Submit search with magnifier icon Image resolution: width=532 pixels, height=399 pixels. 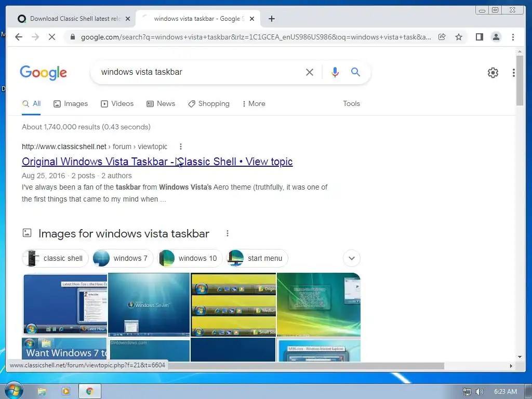pos(355,72)
